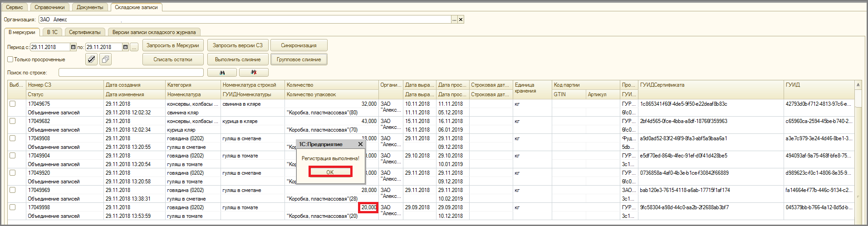
Task: Open calendar for period end date
Action: tap(126, 47)
